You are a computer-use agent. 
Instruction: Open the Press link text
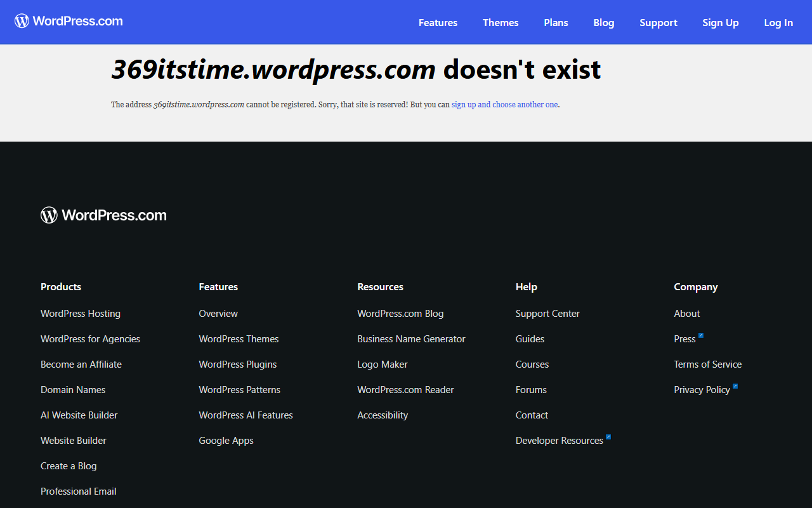coord(684,339)
